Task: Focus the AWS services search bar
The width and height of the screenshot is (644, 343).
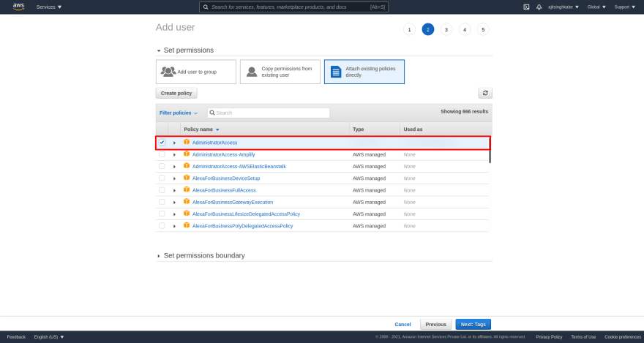Action: (x=293, y=7)
